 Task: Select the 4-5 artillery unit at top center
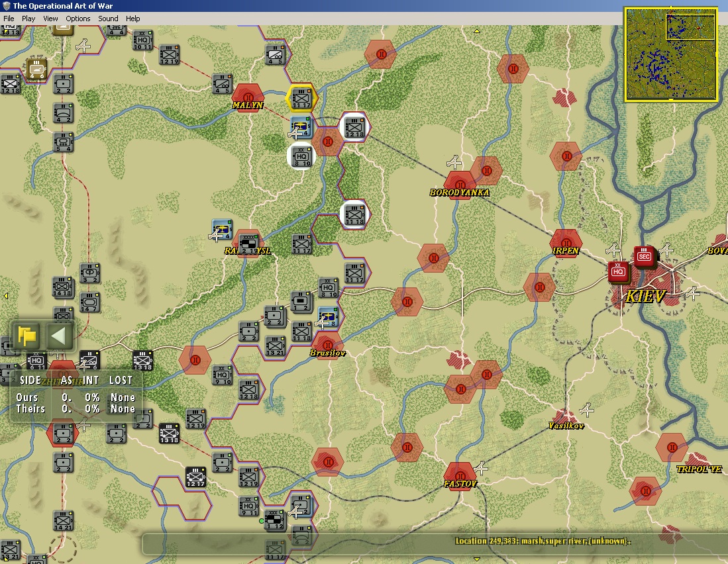click(x=276, y=55)
